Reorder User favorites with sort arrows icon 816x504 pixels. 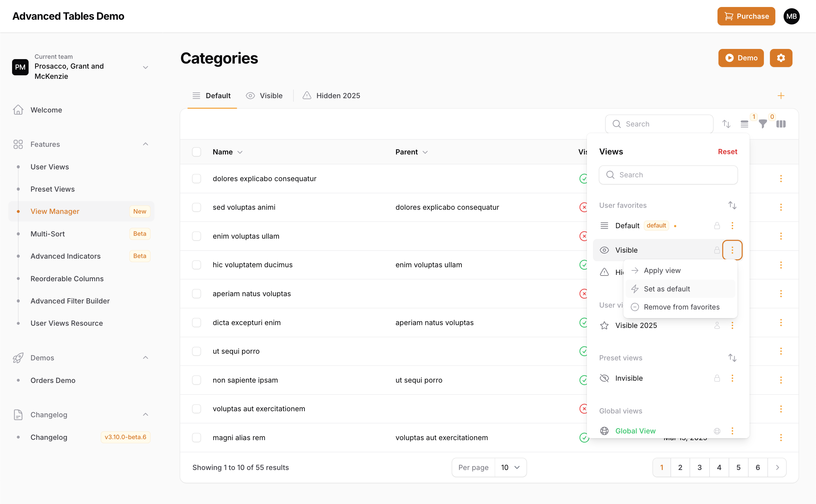732,205
